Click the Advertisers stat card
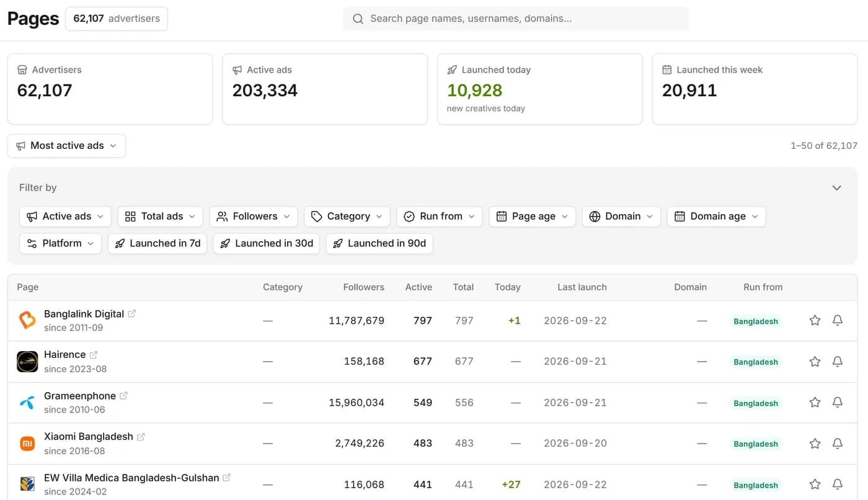This screenshot has width=868, height=500. pyautogui.click(x=110, y=89)
